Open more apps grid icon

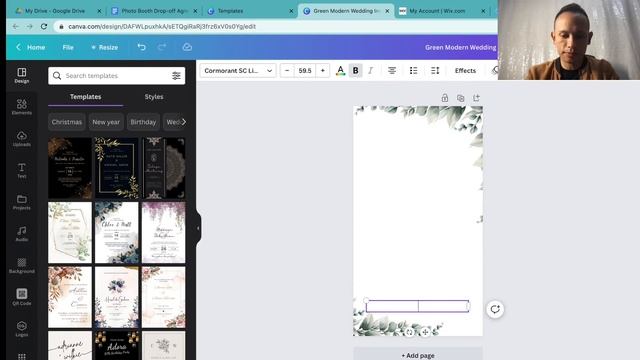(22, 356)
